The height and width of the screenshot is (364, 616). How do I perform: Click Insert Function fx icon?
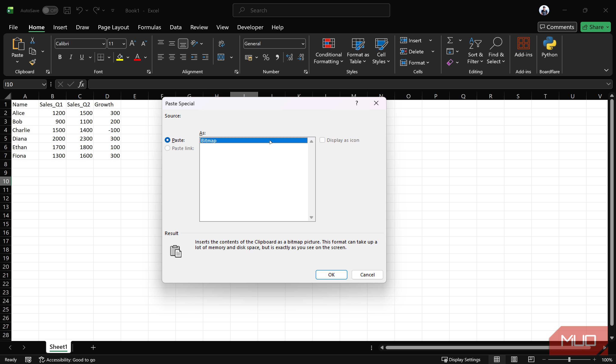81,84
